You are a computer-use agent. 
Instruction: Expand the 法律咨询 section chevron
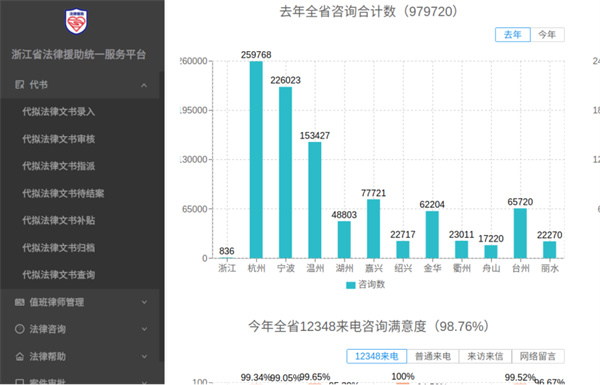pyautogui.click(x=144, y=329)
